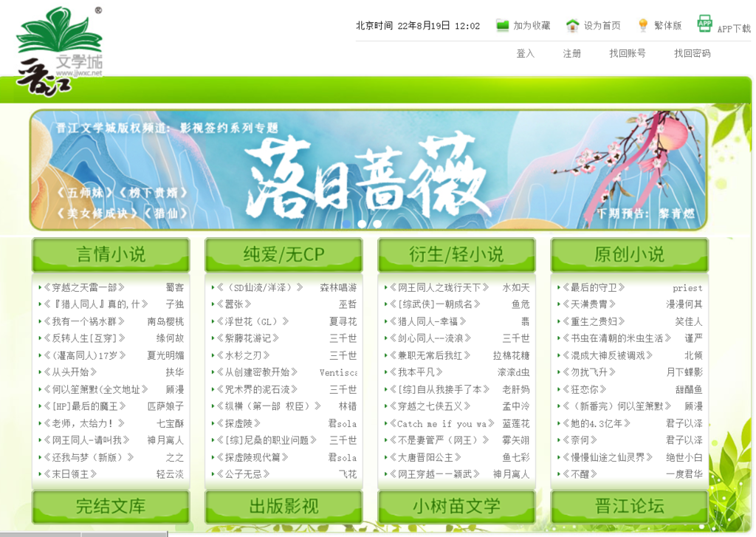Select the third banner carousel dot
Viewport: 756px width, 537px height.
pos(377,224)
